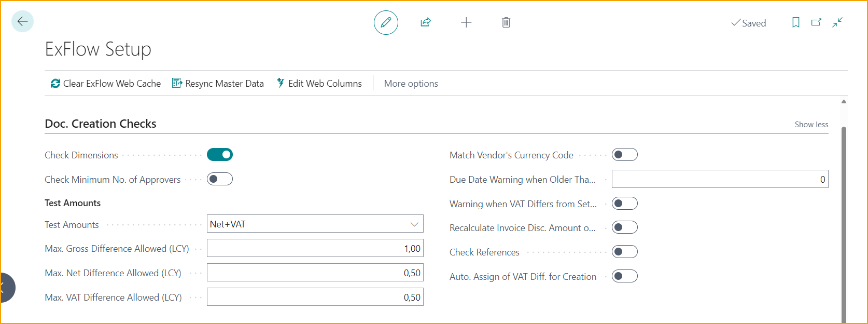The width and height of the screenshot is (868, 324).
Task: Click the Clear ExFlow Web Cache refresh icon
Action: click(x=55, y=84)
